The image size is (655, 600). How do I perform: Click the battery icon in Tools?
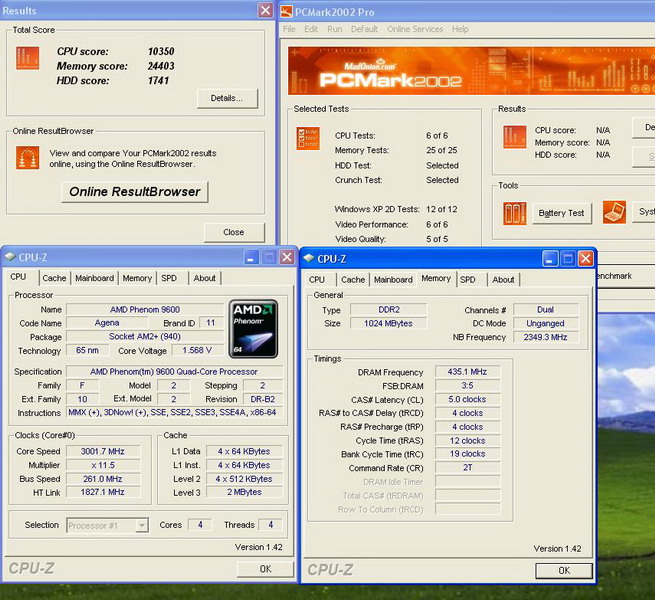515,213
